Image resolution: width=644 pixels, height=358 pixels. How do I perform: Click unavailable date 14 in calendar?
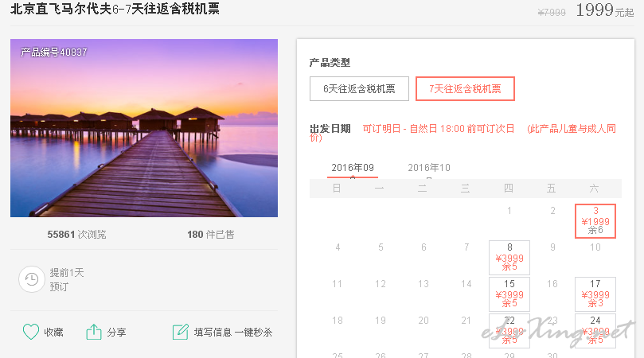pyautogui.click(x=466, y=284)
